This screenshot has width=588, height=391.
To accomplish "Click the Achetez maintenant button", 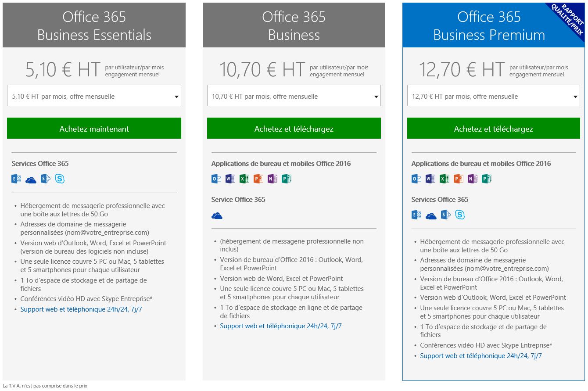I will pos(94,128).
